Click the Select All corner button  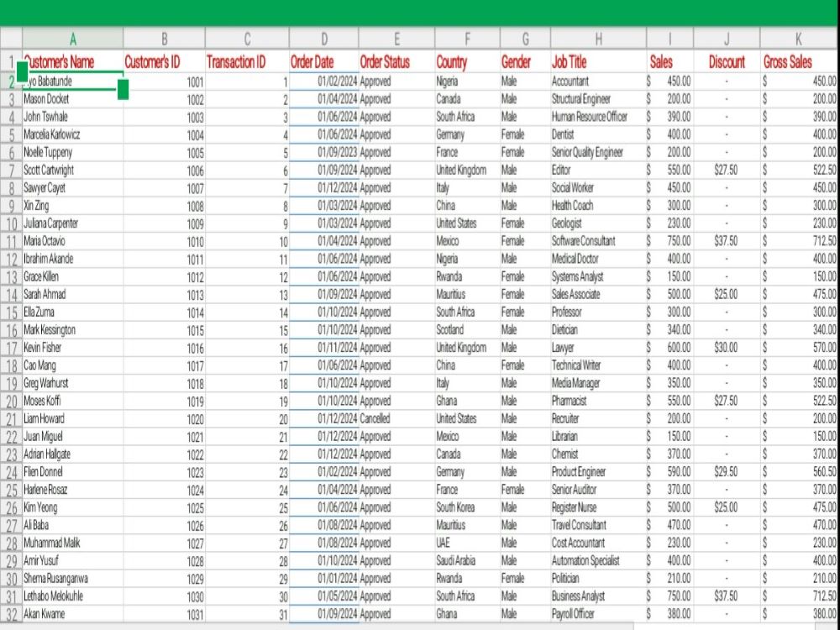point(11,38)
